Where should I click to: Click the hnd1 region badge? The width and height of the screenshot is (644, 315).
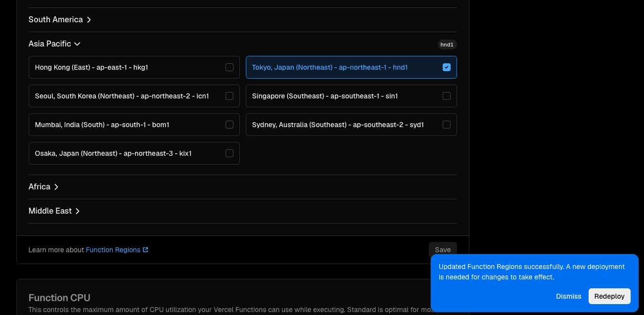click(447, 45)
